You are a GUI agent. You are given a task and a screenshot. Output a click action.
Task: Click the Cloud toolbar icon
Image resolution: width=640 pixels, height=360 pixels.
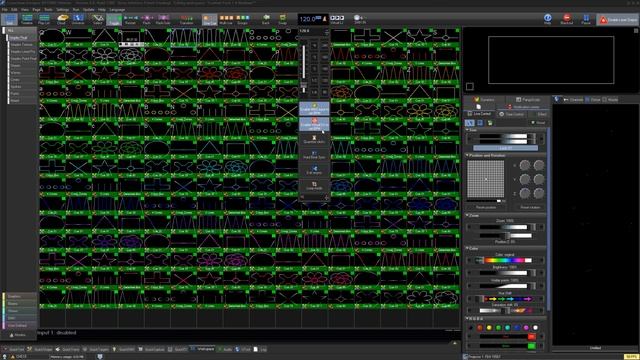coord(62,19)
